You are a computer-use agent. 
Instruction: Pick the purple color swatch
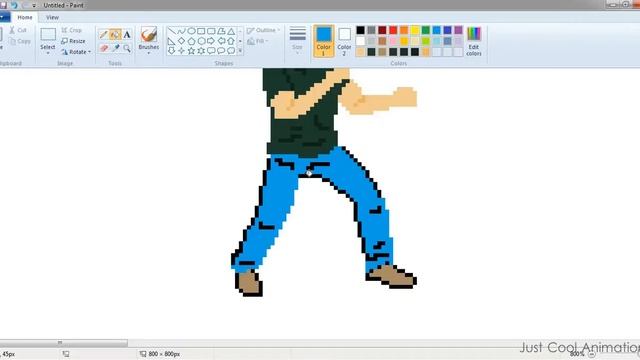coord(458,30)
